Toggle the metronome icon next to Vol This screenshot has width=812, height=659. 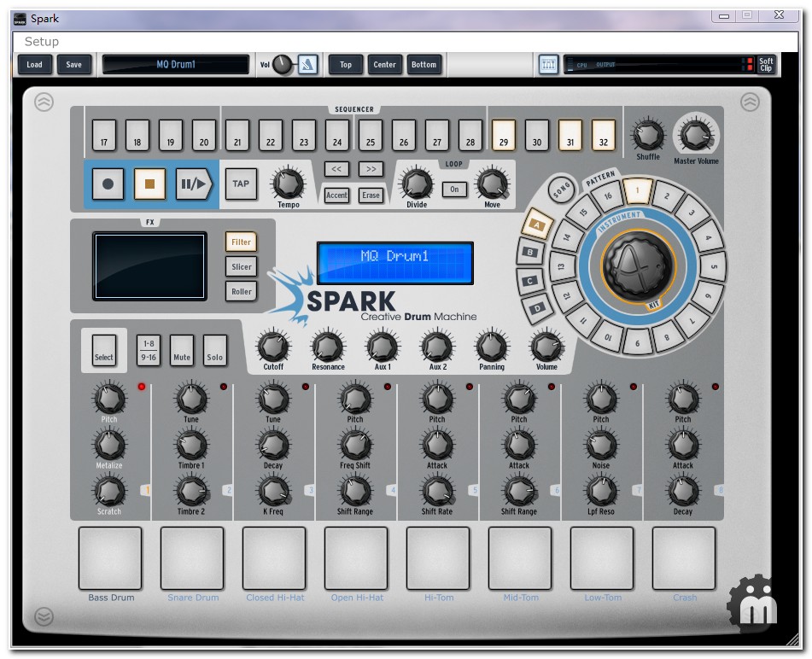pyautogui.click(x=307, y=65)
